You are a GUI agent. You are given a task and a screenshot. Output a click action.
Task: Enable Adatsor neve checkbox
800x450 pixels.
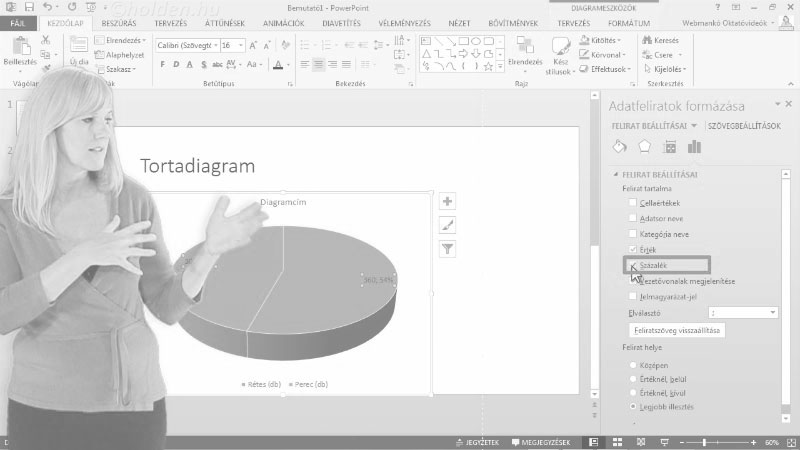(x=633, y=218)
